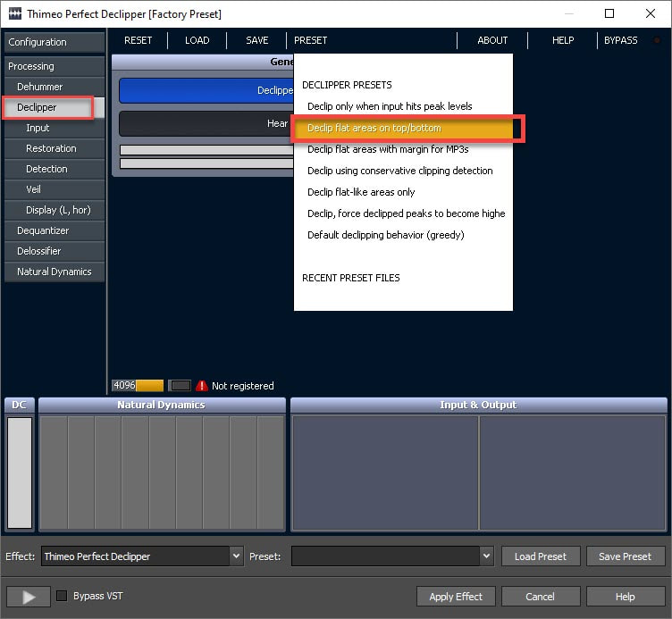Click the DECLIPPER PRESETS heading
This screenshot has height=619, width=672.
(347, 85)
